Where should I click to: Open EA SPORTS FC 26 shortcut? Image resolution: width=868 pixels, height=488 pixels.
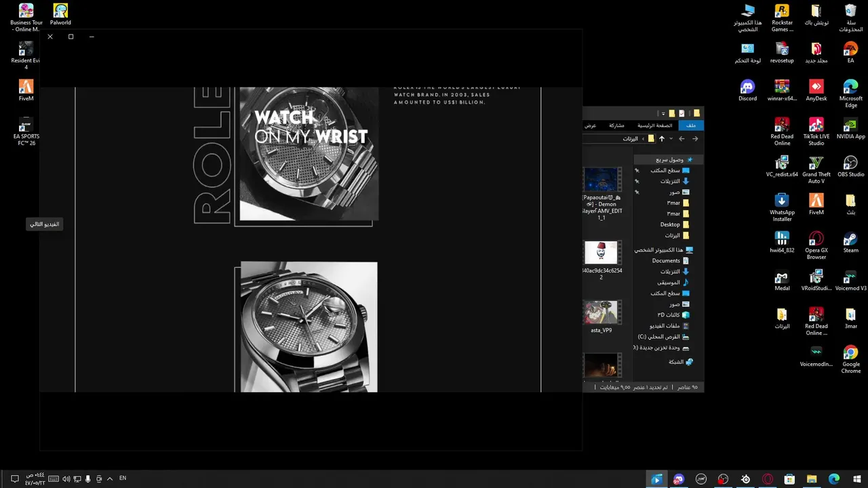tap(26, 131)
